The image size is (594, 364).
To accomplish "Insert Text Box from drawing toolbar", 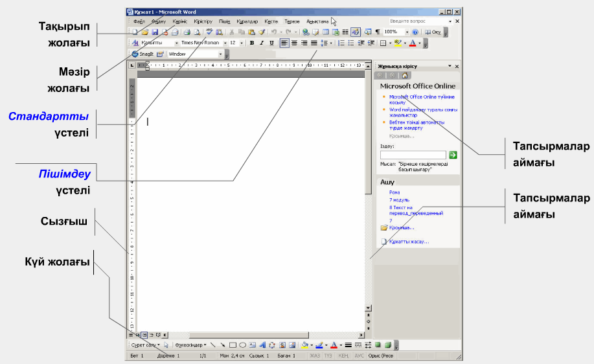I will tap(252, 345).
